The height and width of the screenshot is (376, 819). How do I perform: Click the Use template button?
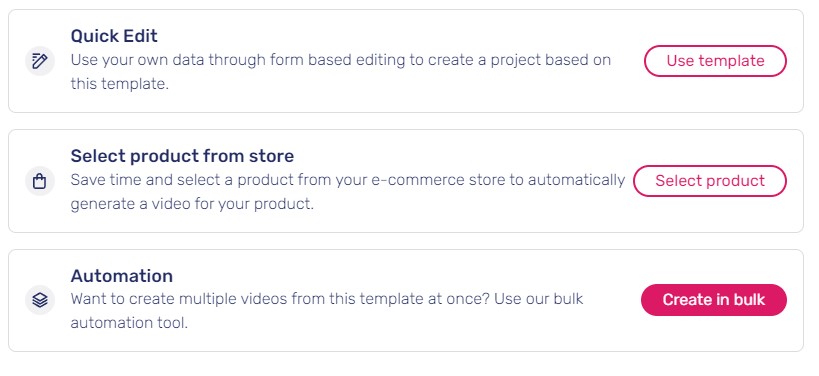[x=715, y=61]
